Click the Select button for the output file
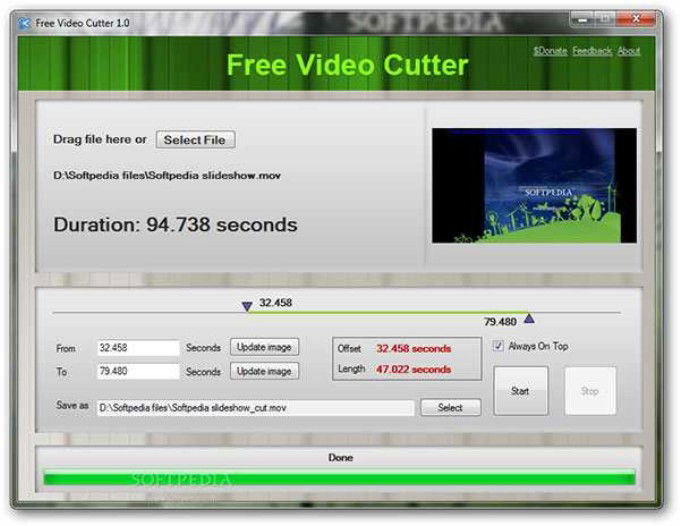680x526 pixels. (x=451, y=408)
